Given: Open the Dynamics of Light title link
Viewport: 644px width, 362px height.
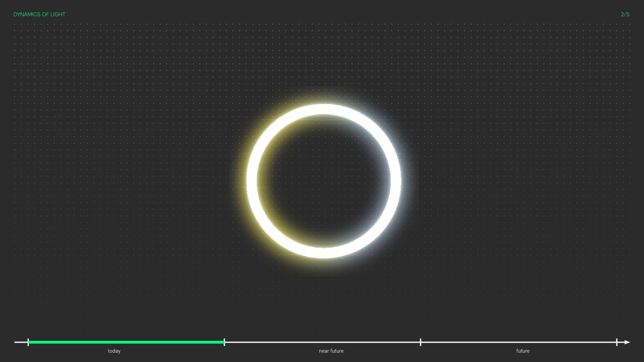Looking at the screenshot, I should [39, 14].
